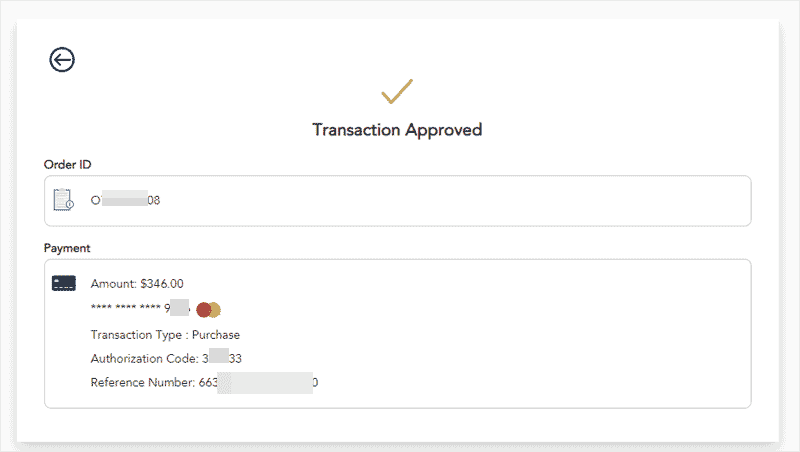
Task: Select the order number ending in 08
Action: 126,200
